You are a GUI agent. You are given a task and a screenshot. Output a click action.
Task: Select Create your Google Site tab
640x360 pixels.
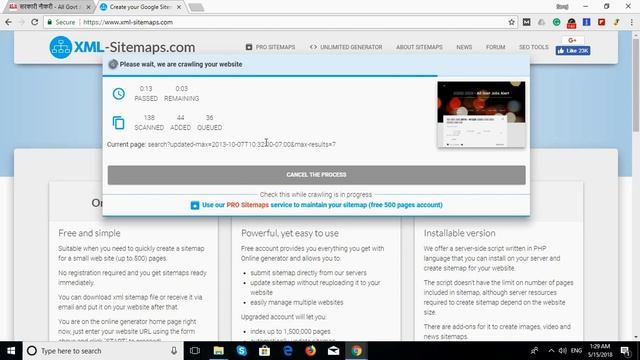point(140,7)
